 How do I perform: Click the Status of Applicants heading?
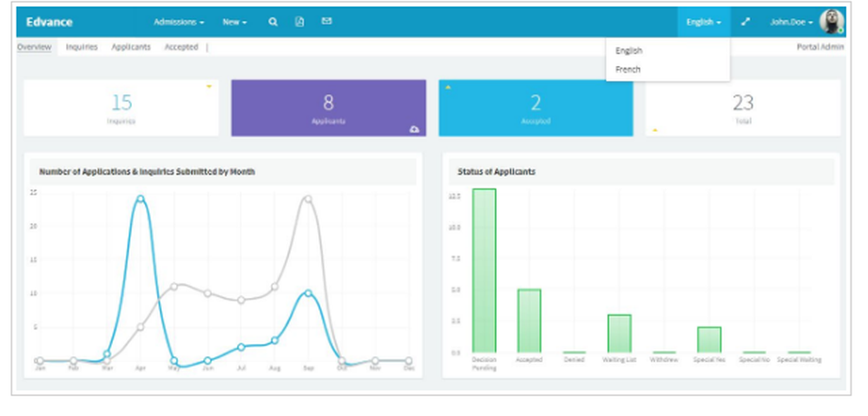(x=496, y=172)
